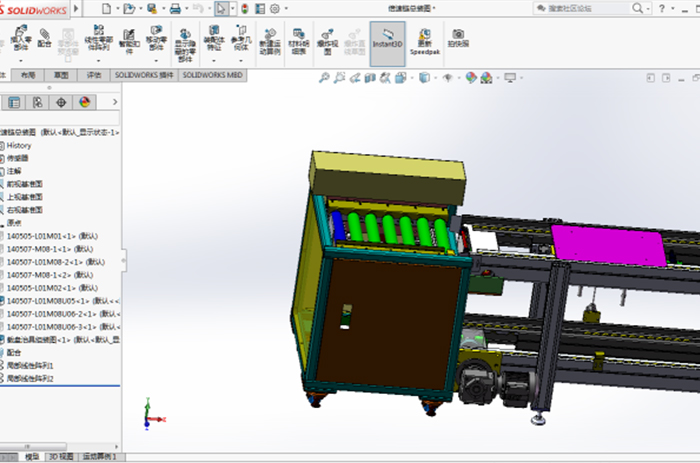Switch to the 3D 视图 bottom tab
The image size is (700, 463).
(x=62, y=457)
